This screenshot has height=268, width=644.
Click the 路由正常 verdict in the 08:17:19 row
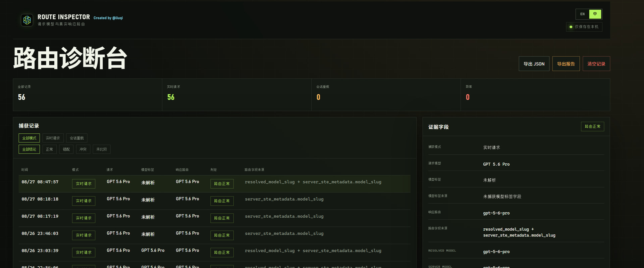(x=222, y=218)
